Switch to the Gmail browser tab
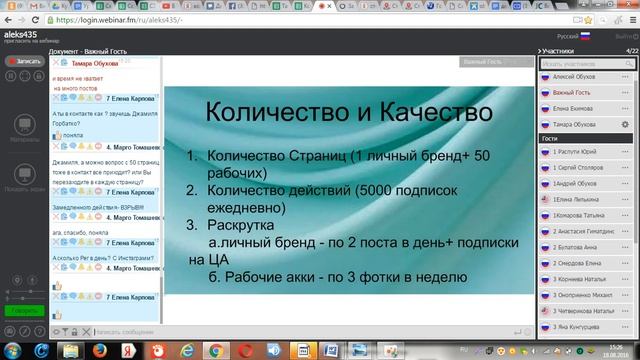The height and width of the screenshot is (360, 640). (x=37, y=6)
